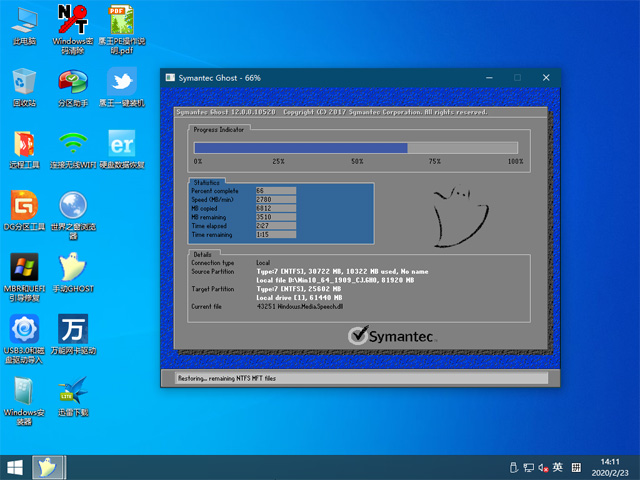Click the Local file D:\Win10_64 GHO line
640x480 pixels.
[335, 280]
